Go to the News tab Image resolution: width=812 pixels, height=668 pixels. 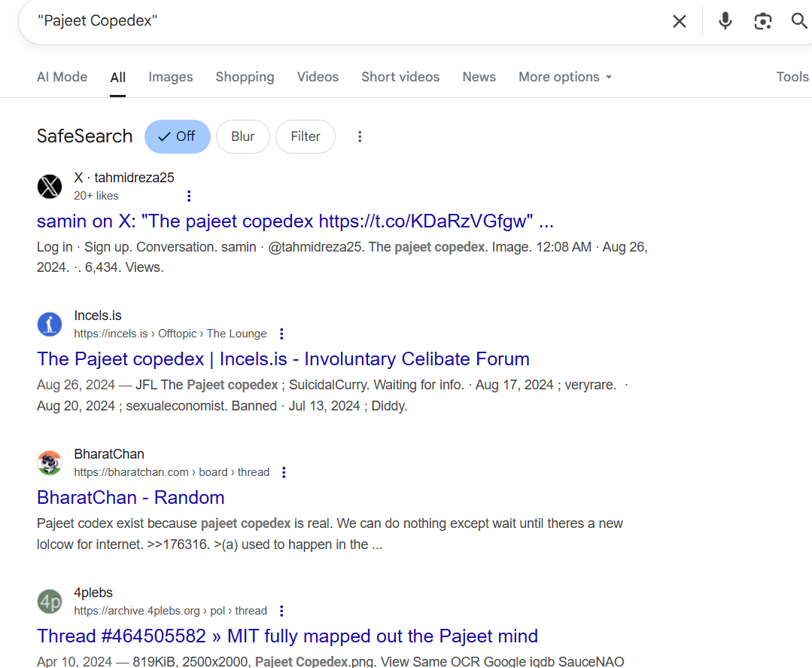coord(479,77)
